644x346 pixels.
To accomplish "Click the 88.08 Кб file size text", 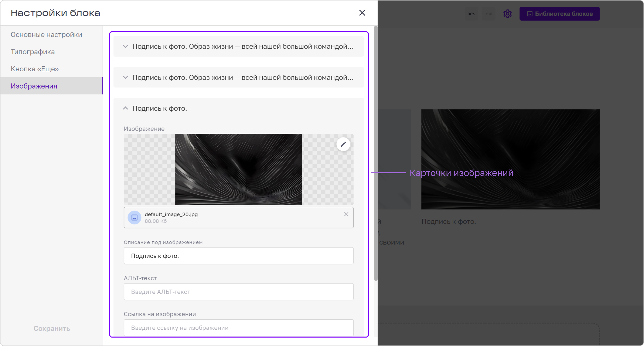I will pyautogui.click(x=156, y=221).
